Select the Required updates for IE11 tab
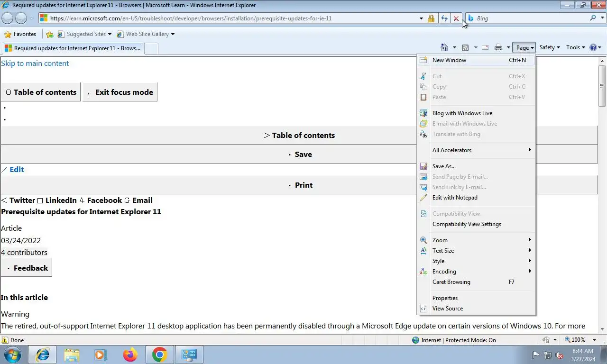The height and width of the screenshot is (364, 607). pos(73,48)
